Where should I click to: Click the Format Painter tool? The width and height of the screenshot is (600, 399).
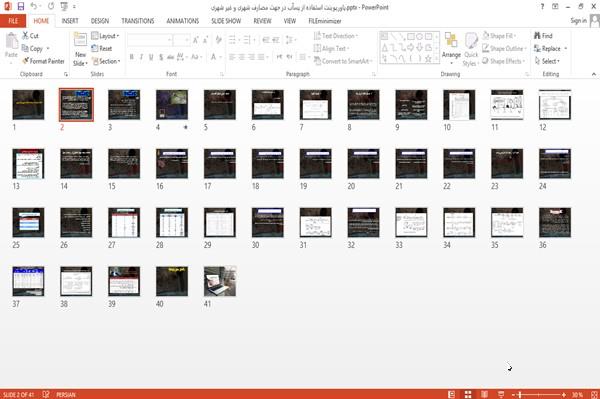point(43,61)
